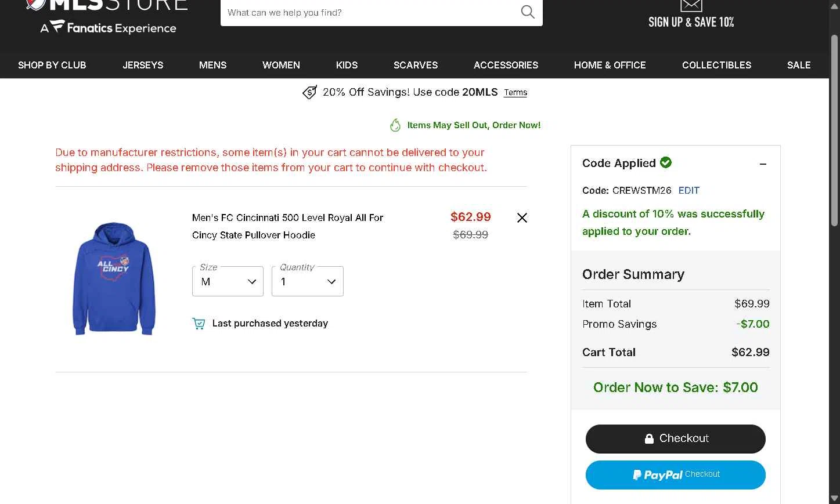
Task: Open the Accessories menu
Action: point(506,65)
